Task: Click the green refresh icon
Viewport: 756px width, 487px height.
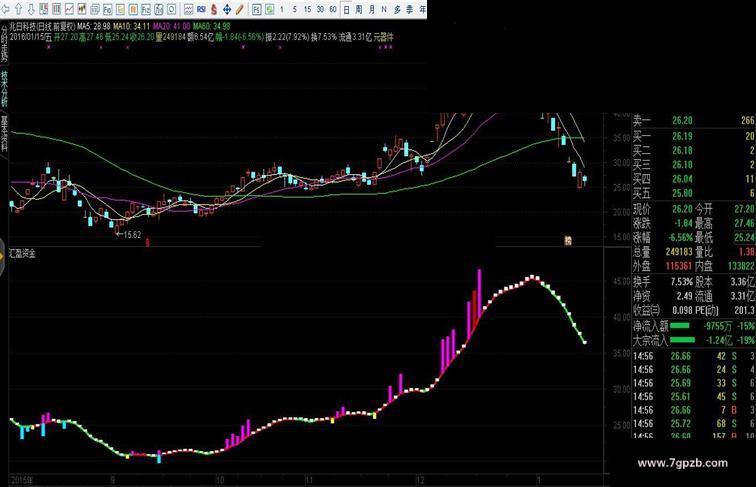Action: [270, 9]
